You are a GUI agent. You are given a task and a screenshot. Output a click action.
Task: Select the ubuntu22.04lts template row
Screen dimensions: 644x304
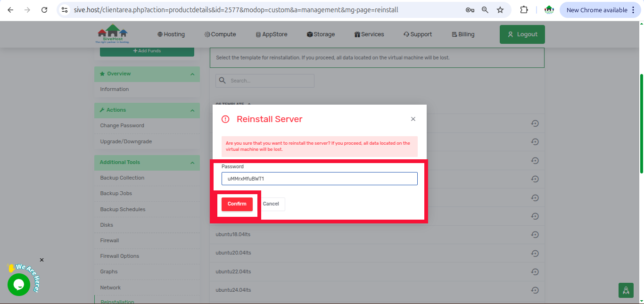[377, 272]
